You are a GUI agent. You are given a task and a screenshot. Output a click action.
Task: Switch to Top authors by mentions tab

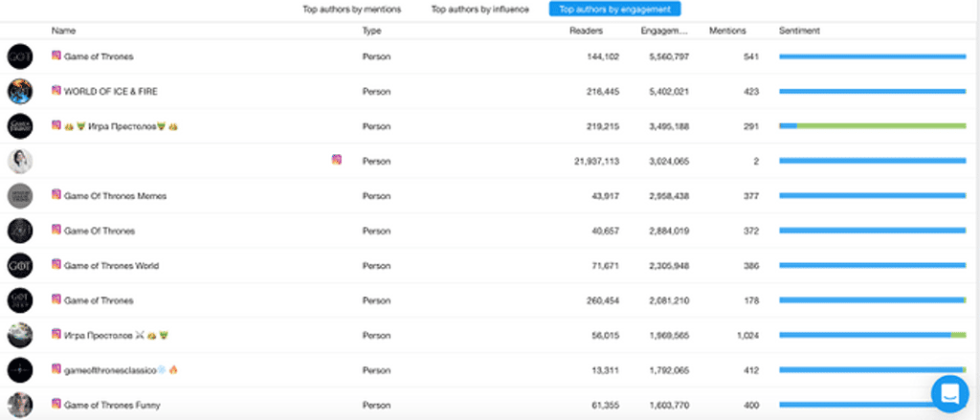tap(352, 10)
